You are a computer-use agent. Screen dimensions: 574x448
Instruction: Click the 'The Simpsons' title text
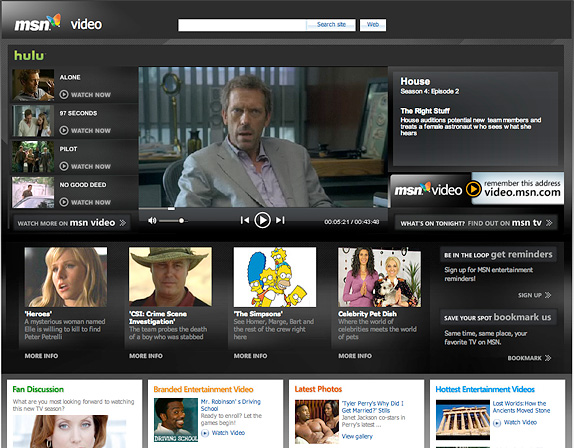[258, 314]
